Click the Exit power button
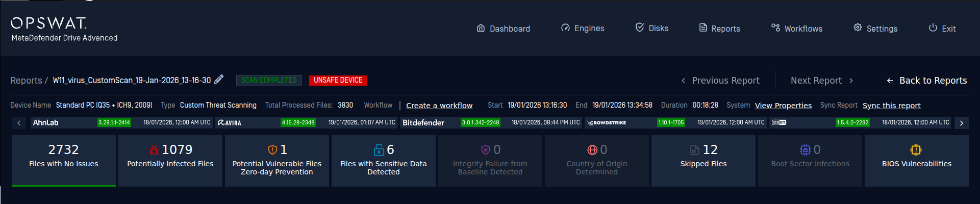Image resolution: width=980 pixels, height=204 pixels. [x=942, y=29]
